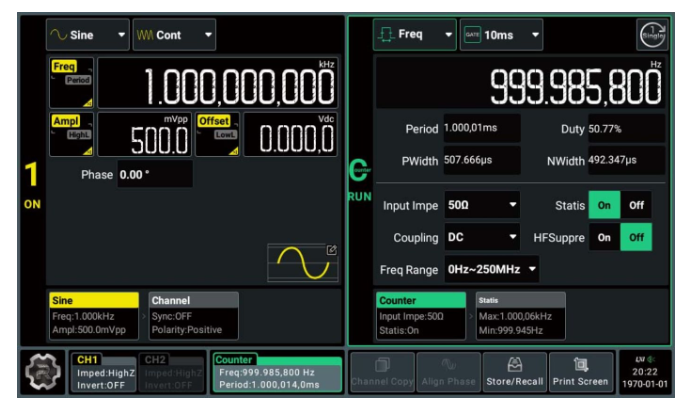
Task: Click the Single trigger mode icon
Action: click(653, 34)
